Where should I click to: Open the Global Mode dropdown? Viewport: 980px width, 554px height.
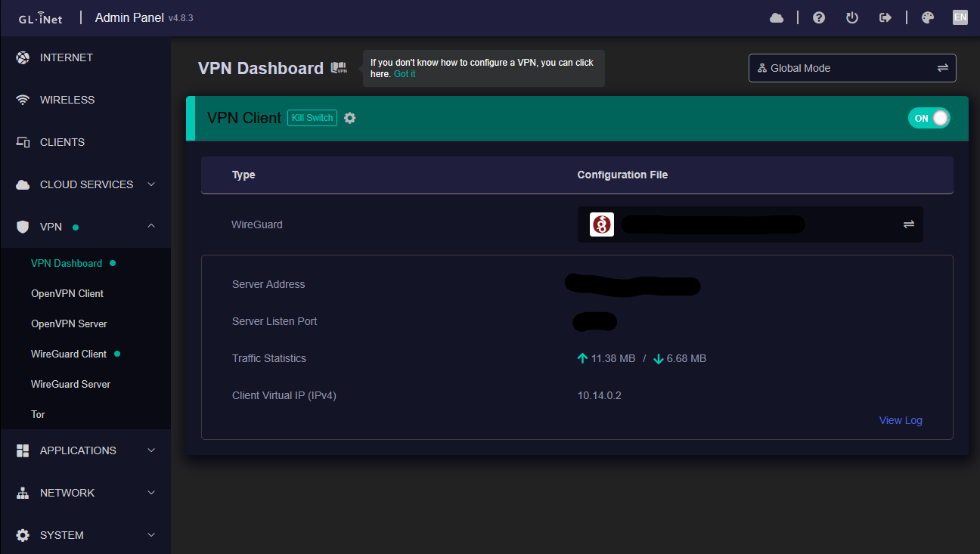click(852, 68)
